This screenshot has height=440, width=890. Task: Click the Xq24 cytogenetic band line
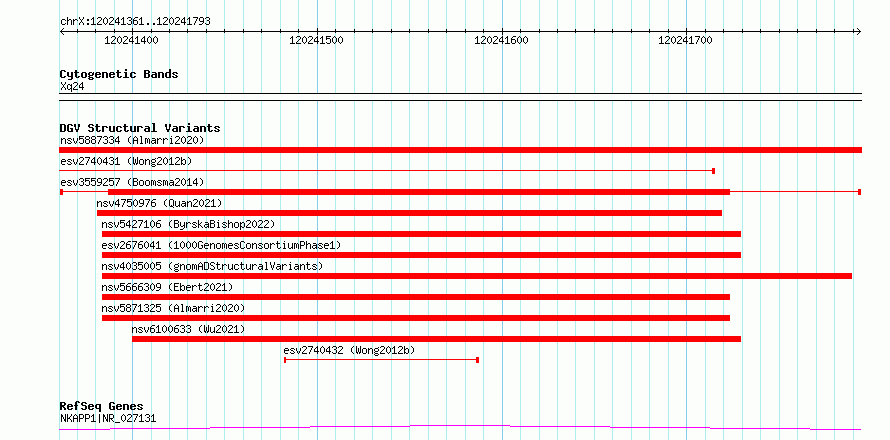click(460, 97)
